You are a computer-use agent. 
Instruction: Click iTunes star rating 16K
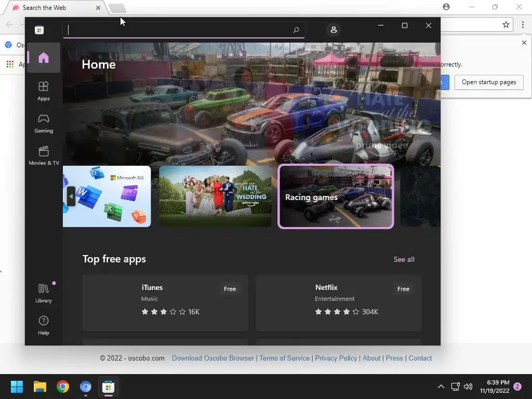(x=170, y=312)
